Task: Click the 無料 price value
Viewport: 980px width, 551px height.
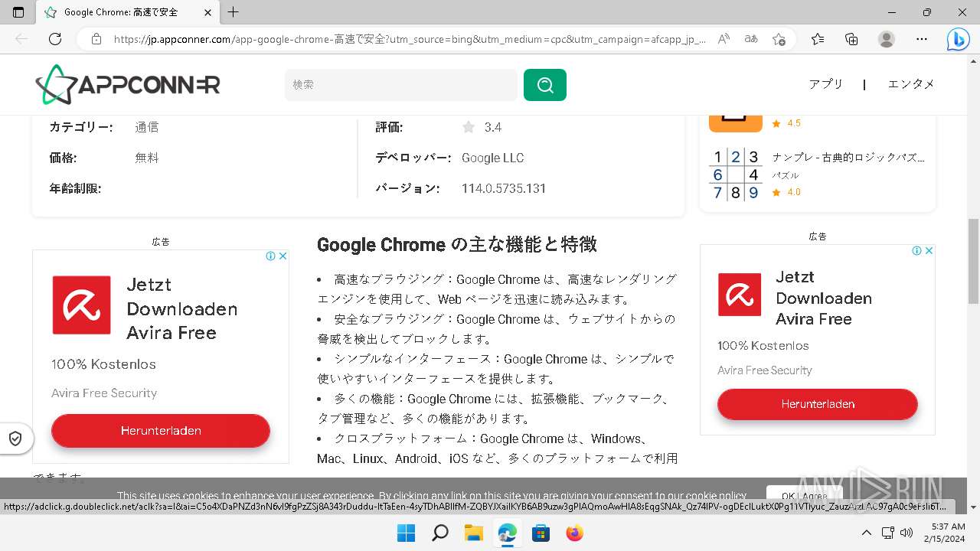Action: tap(147, 158)
